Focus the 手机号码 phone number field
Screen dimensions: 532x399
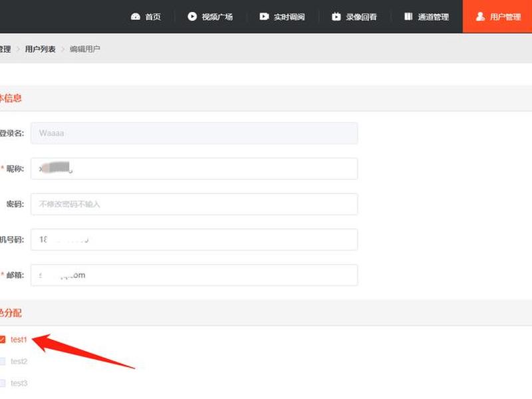(x=194, y=239)
